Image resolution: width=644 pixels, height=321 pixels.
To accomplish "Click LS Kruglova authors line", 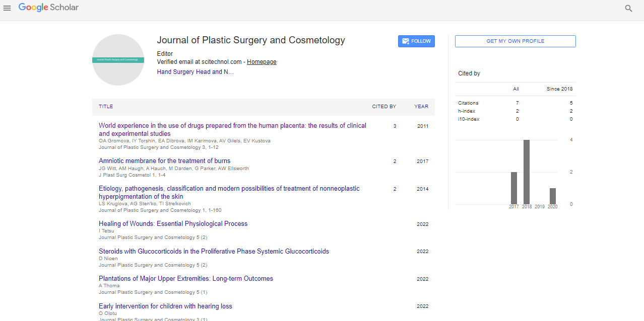I will pos(145,204).
